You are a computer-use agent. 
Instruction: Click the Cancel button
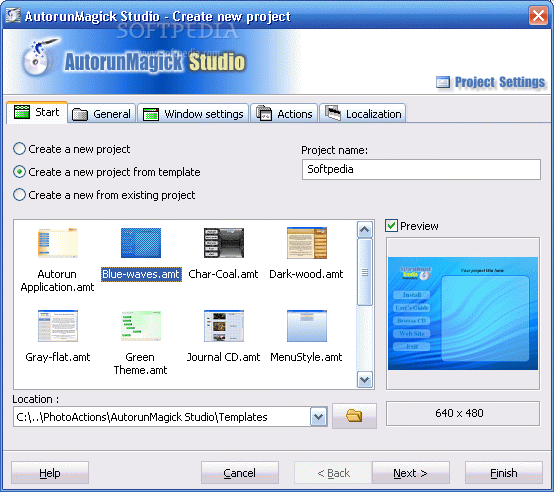tap(240, 473)
